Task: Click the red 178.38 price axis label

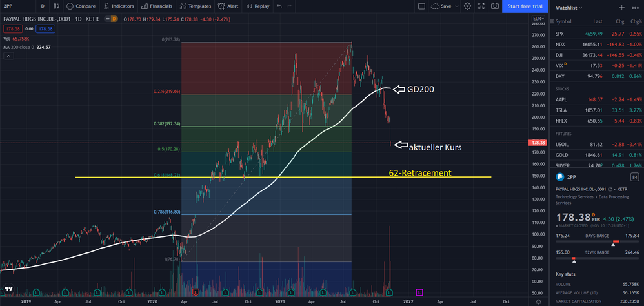Action: (539, 143)
